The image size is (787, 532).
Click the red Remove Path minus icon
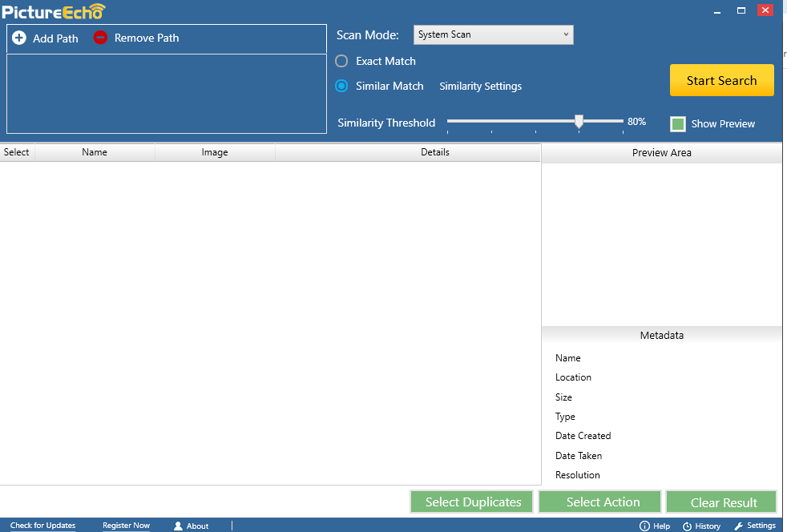[100, 37]
